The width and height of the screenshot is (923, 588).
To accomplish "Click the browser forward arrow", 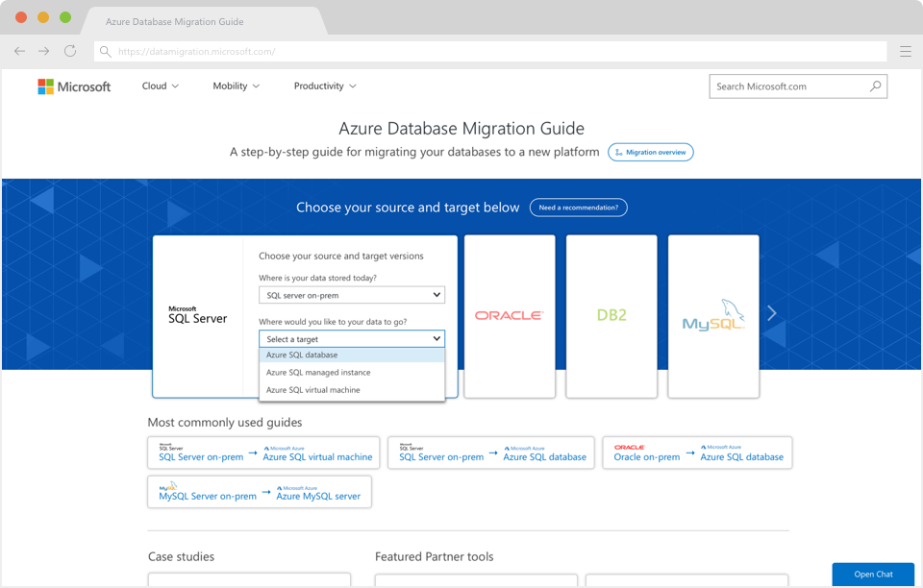I will pos(44,51).
